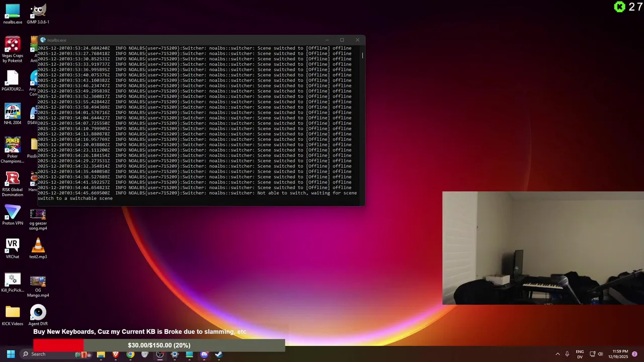Viewport: 644px width, 362px height.
Task: Click the $30.00/$150.00 donation progress bar
Action: point(159,345)
